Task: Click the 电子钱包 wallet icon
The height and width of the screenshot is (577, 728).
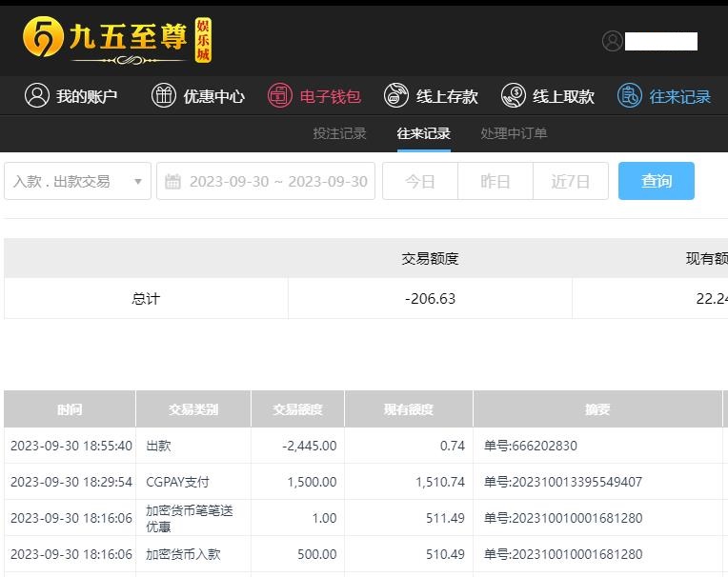Action: (280, 95)
